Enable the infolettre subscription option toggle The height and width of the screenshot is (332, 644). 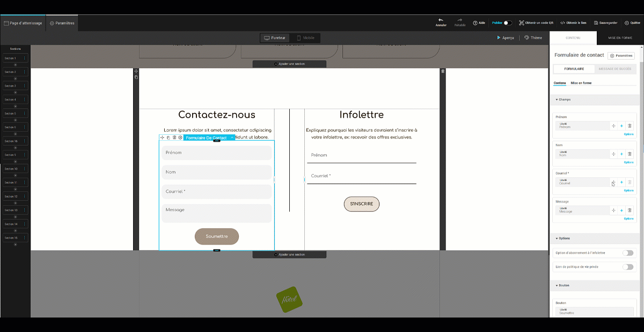pyautogui.click(x=627, y=252)
